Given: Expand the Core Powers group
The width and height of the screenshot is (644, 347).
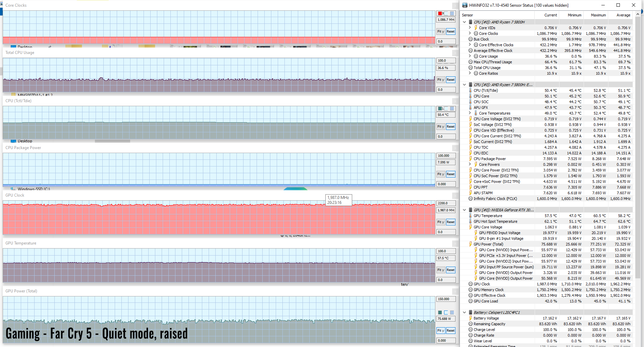Looking at the screenshot, I should pos(470,164).
